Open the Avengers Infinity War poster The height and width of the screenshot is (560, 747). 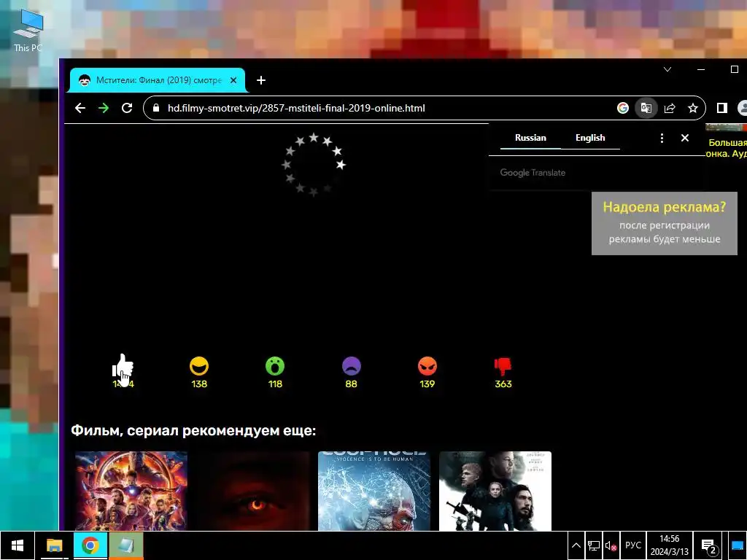[131, 491]
